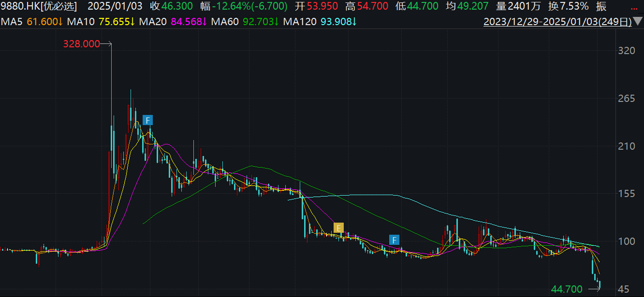Click the 幅-12.64%(-6.700) change value

click(x=244, y=7)
